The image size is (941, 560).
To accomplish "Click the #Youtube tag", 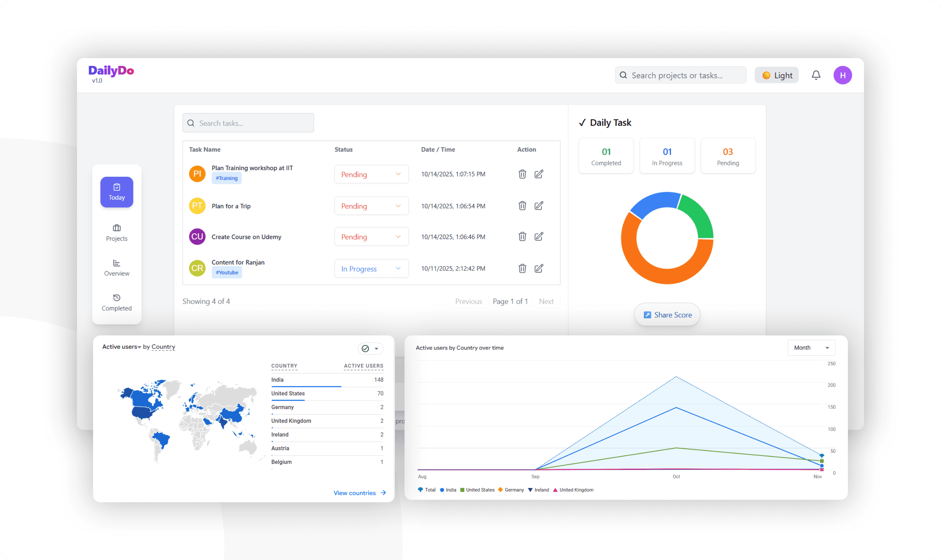I will click(x=227, y=272).
